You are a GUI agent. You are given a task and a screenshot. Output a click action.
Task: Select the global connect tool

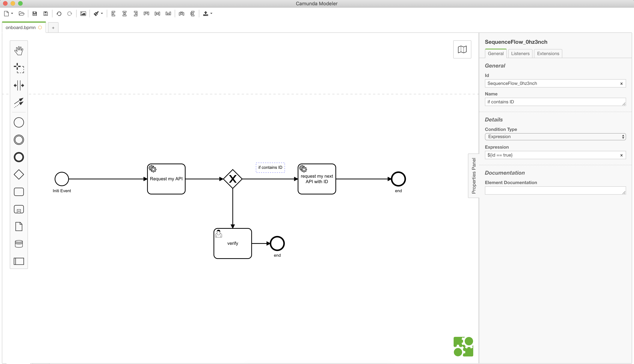click(x=19, y=102)
